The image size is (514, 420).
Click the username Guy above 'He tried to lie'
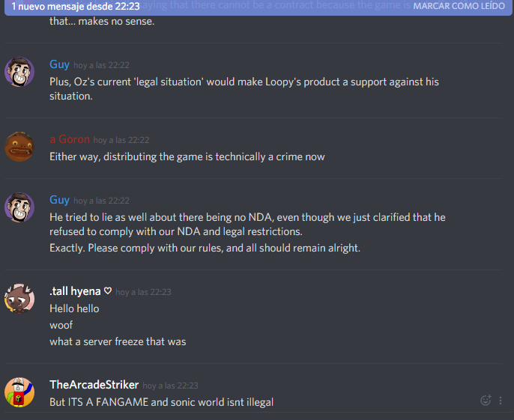[59, 199]
